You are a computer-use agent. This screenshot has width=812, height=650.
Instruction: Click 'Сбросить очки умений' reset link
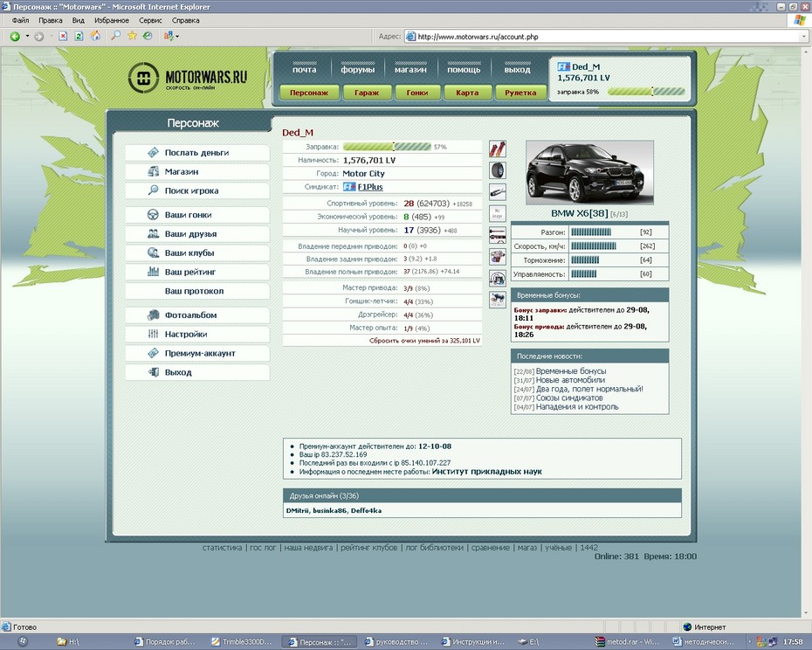click(x=424, y=341)
